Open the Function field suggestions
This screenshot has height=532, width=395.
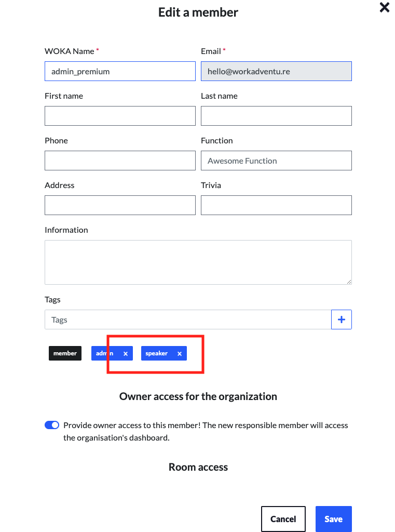[x=276, y=161]
